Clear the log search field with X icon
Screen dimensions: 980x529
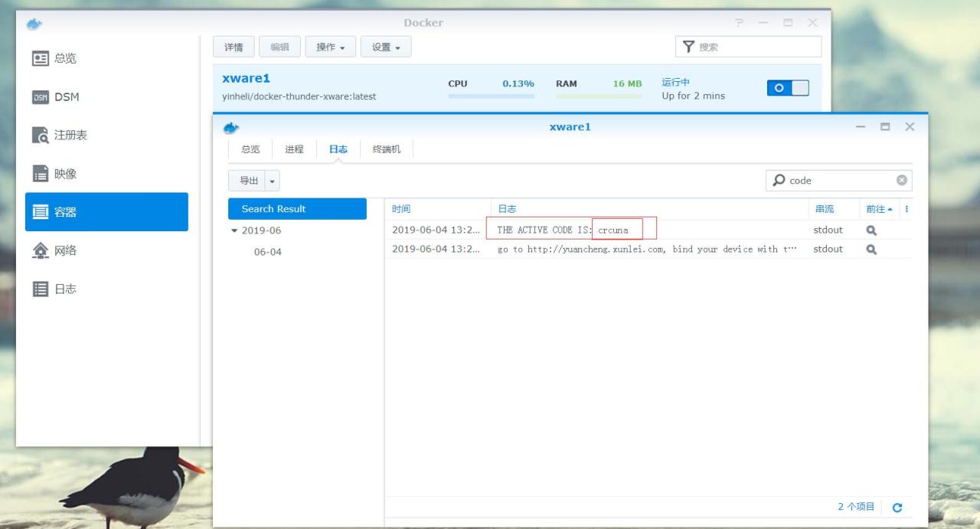coord(901,181)
